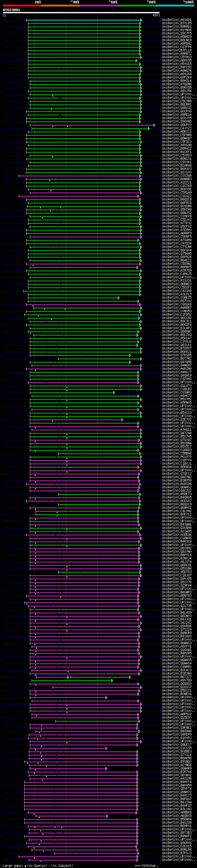Select the UniRef100_Q4N687 label
The image size is (197, 868).
(177, 365)
